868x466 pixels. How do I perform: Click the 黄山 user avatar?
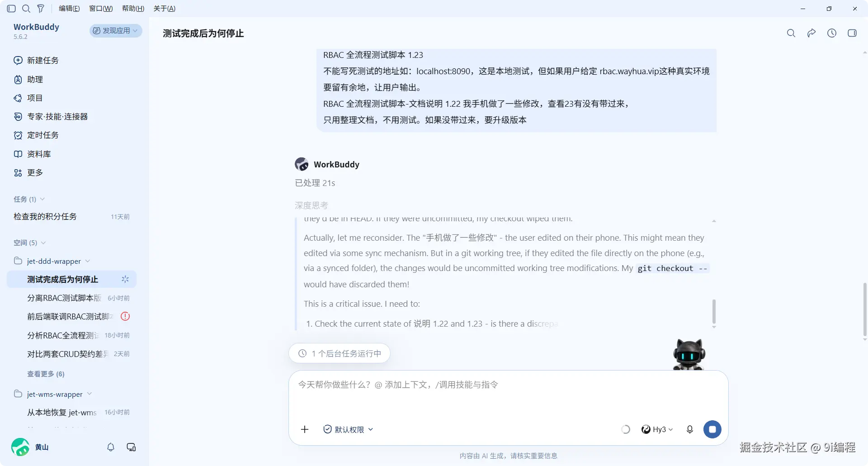(x=20, y=447)
